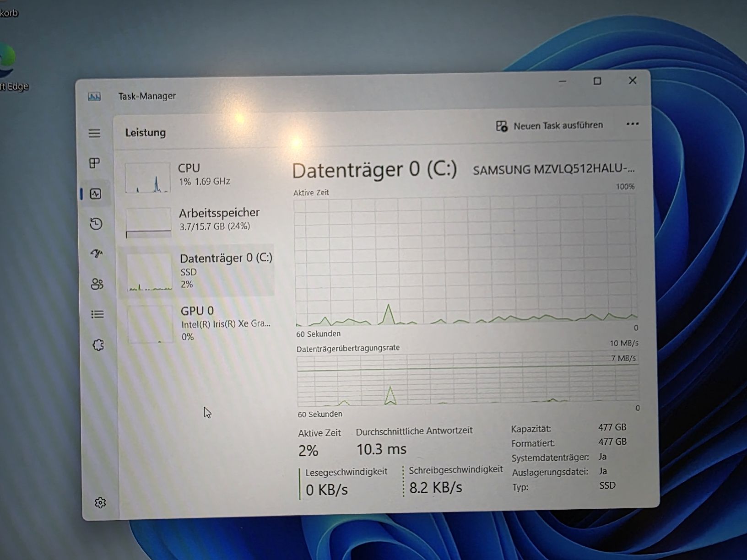Click the Datenträger 0 (C:) main title
The width and height of the screenshot is (747, 560).
[x=374, y=170]
